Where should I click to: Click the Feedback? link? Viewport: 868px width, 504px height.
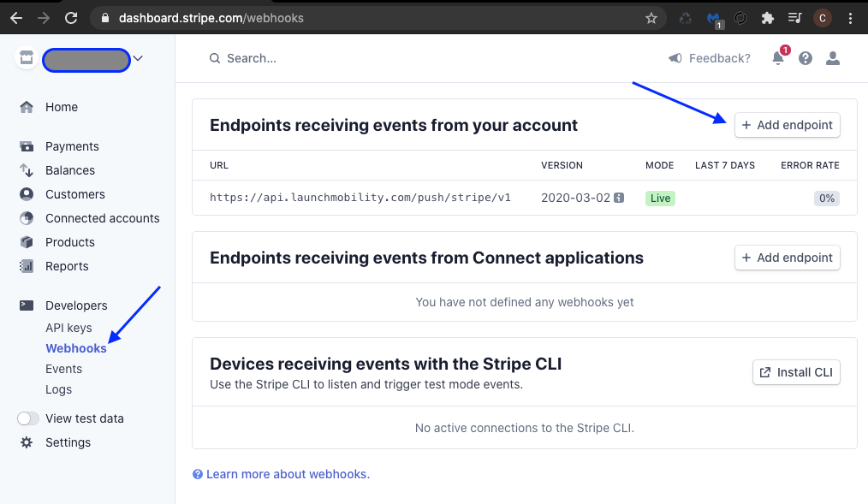click(720, 58)
